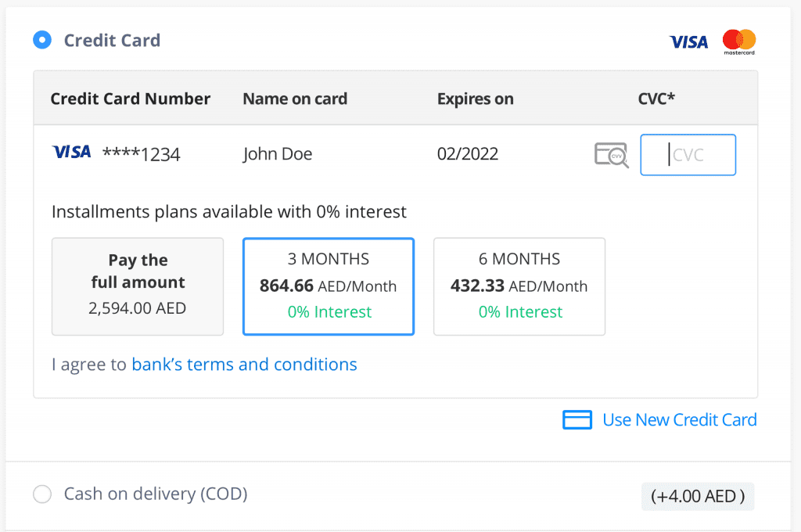The width and height of the screenshot is (801, 532).
Task: Choose the 6 MONTHS installment plan
Action: point(519,286)
